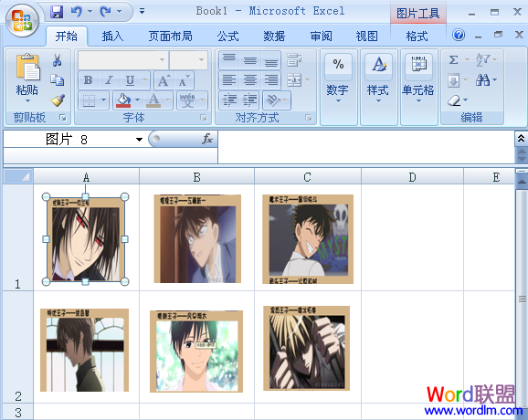Screen dimensions: 528x420
Task: Align text to bottom of cell
Action: point(270,60)
